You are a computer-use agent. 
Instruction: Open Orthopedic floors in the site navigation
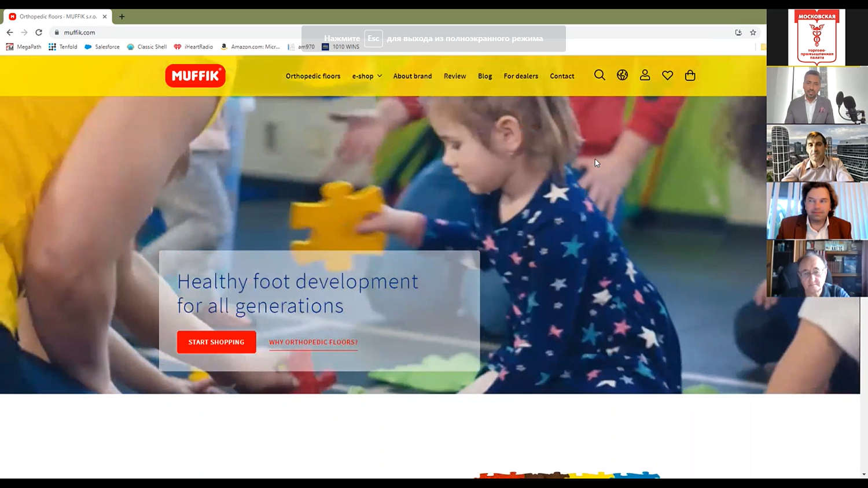tap(313, 76)
